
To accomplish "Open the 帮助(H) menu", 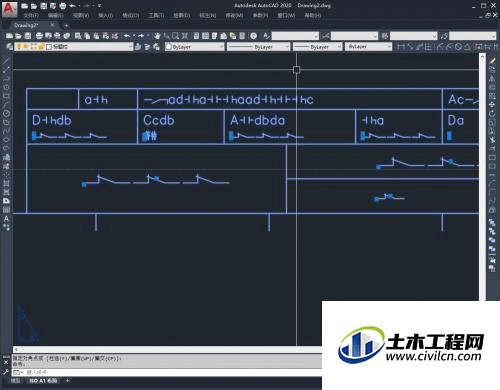I will 313,15.
